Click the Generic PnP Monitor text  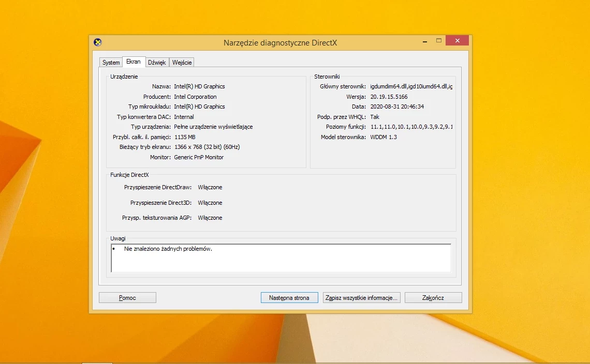[199, 157]
